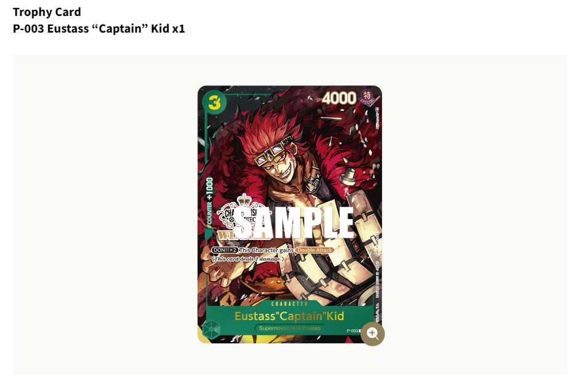Open the Eustass Kid card image thumbnail

pos(290,214)
